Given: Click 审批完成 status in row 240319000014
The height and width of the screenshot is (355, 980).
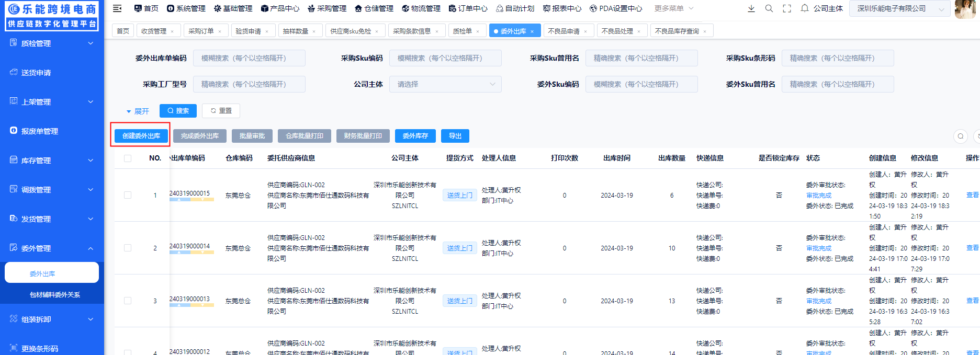Looking at the screenshot, I should [819, 248].
